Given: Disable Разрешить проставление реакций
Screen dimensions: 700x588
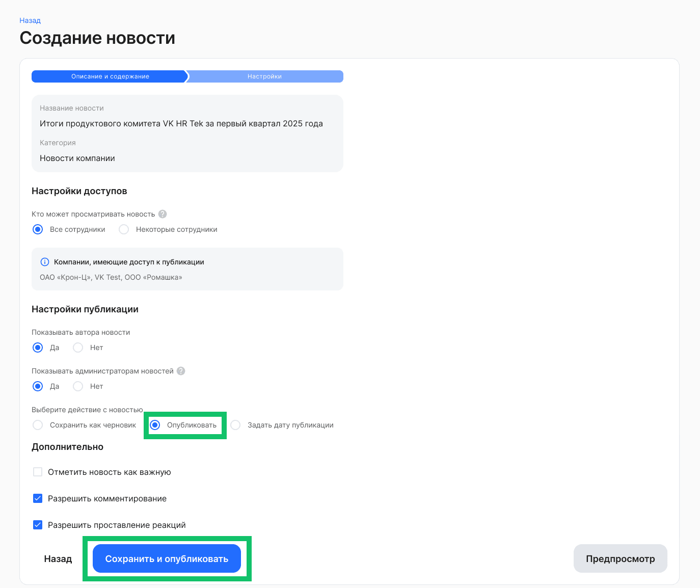Looking at the screenshot, I should (38, 524).
